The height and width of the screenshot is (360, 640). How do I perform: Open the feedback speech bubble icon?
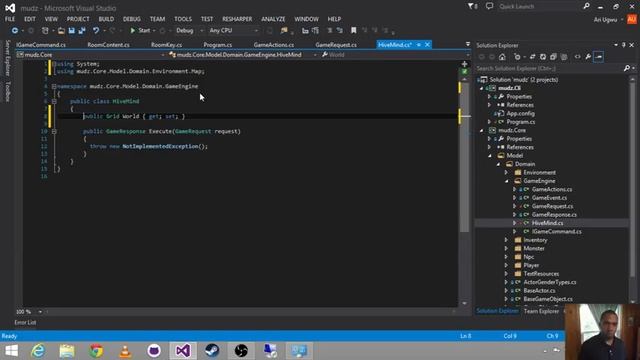coord(489,6)
